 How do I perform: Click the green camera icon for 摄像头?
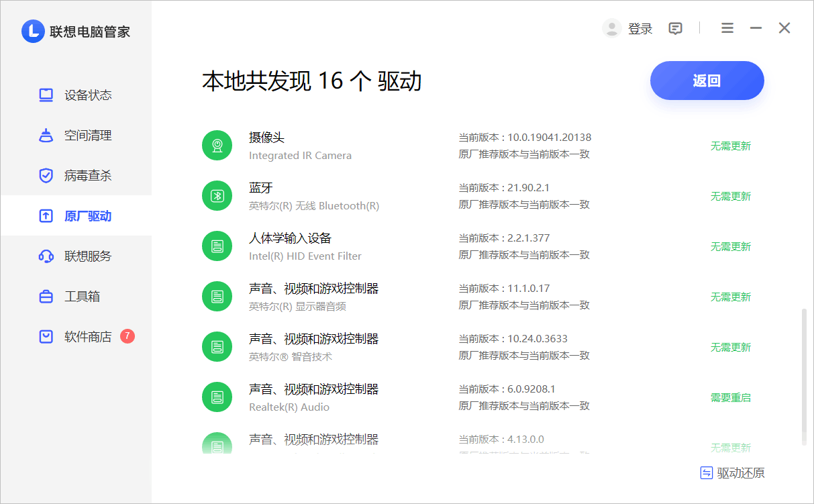(x=217, y=146)
